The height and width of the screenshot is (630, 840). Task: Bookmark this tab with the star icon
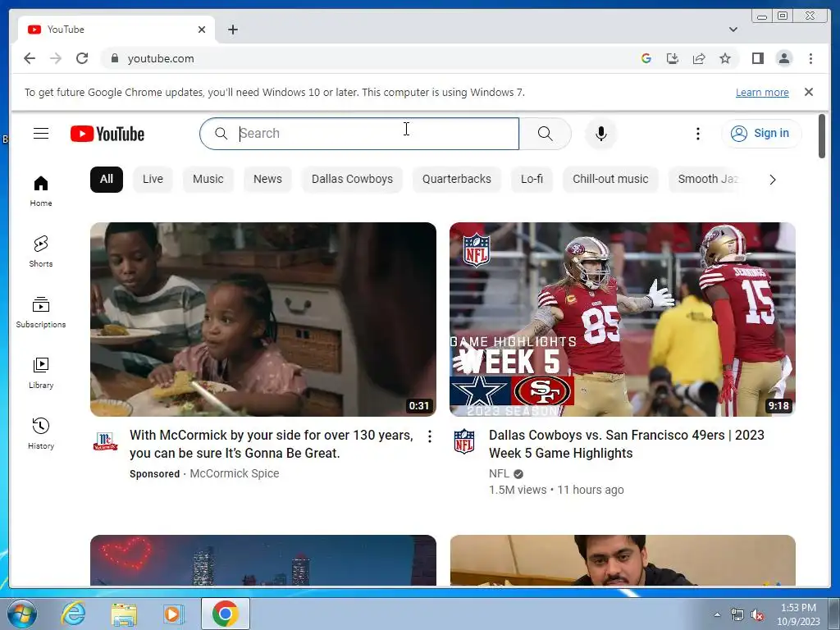725,58
